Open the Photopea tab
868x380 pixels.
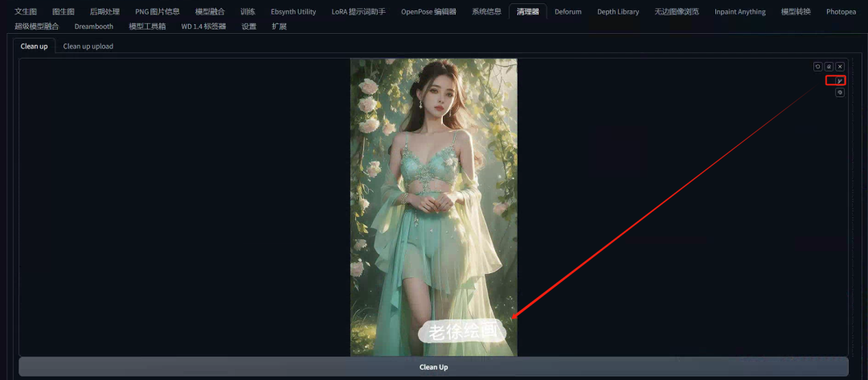point(841,11)
